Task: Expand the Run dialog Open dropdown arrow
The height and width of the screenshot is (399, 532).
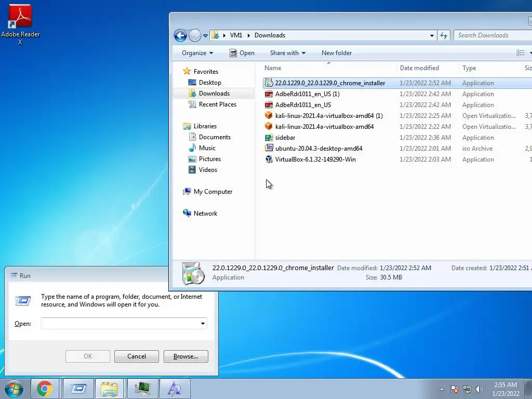Action: [x=203, y=323]
